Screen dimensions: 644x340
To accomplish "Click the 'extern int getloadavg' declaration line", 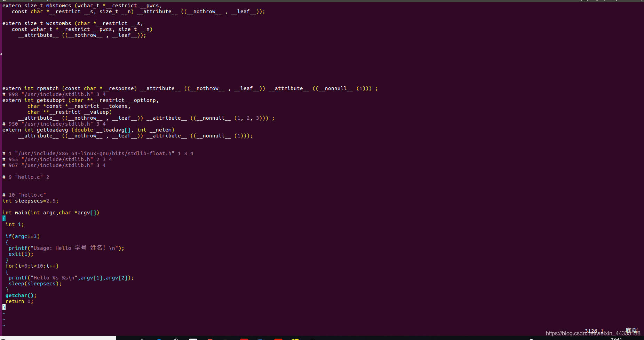I will [x=88, y=130].
